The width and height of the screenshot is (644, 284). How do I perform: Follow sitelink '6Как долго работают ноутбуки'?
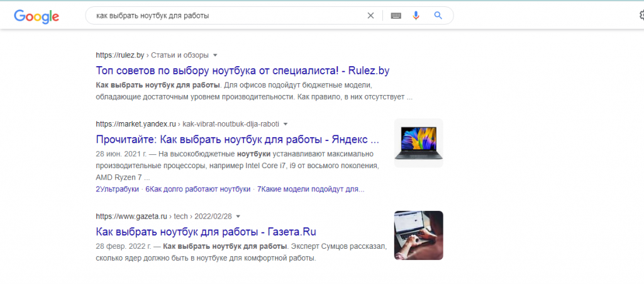point(198,190)
